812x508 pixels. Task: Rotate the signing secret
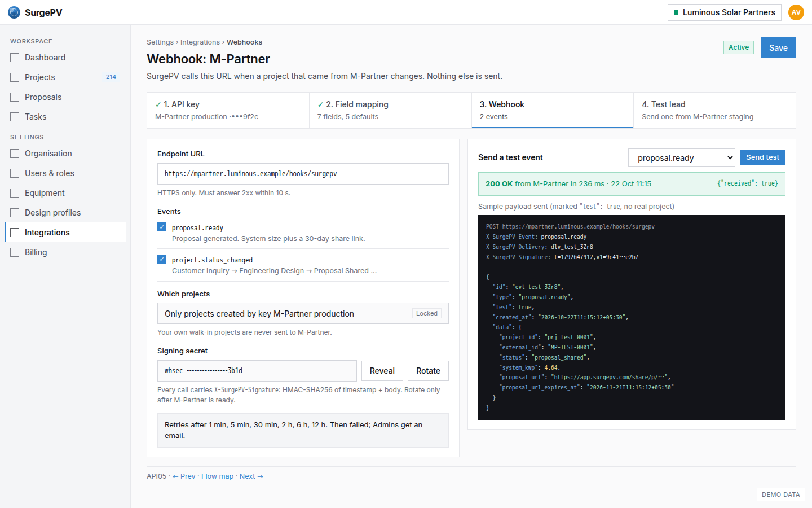coord(428,371)
